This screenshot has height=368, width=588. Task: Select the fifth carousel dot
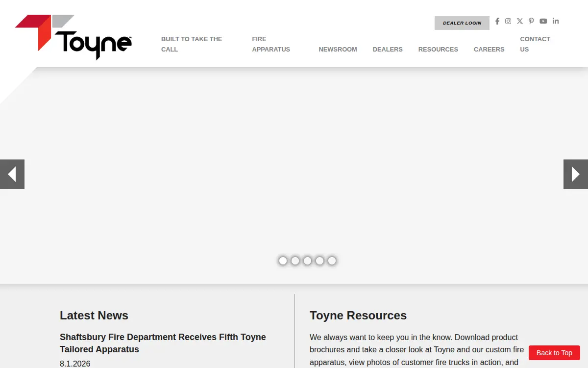(332, 261)
